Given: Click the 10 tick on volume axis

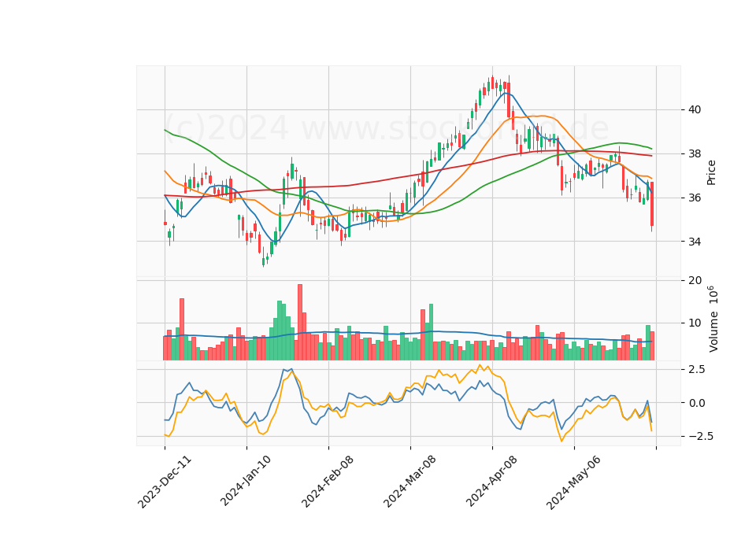Looking at the screenshot, I should tap(695, 323).
